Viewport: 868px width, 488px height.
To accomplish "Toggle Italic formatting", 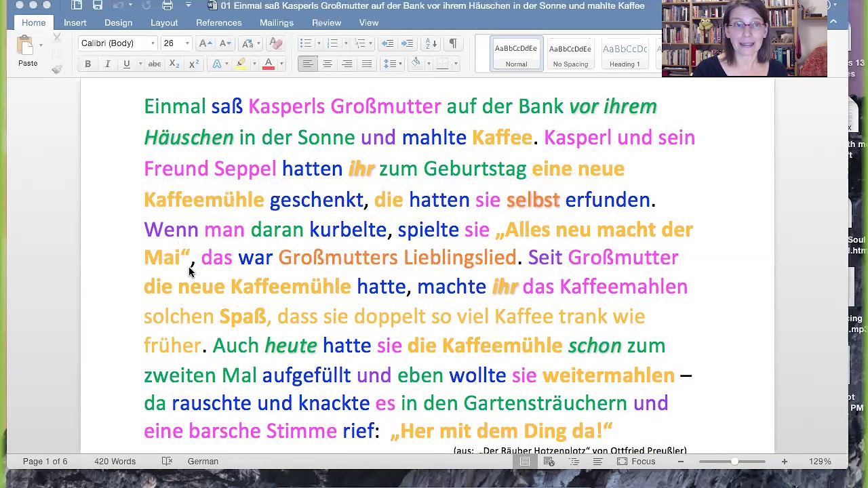I will (107, 64).
